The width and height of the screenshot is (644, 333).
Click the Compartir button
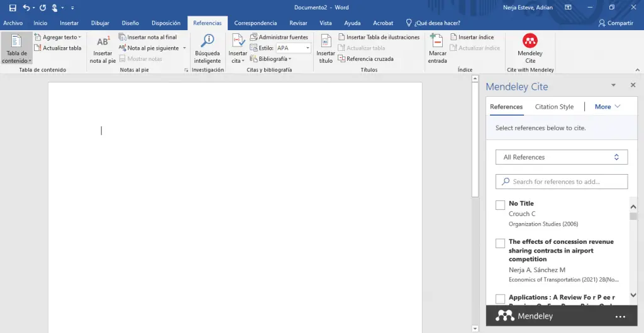616,23
